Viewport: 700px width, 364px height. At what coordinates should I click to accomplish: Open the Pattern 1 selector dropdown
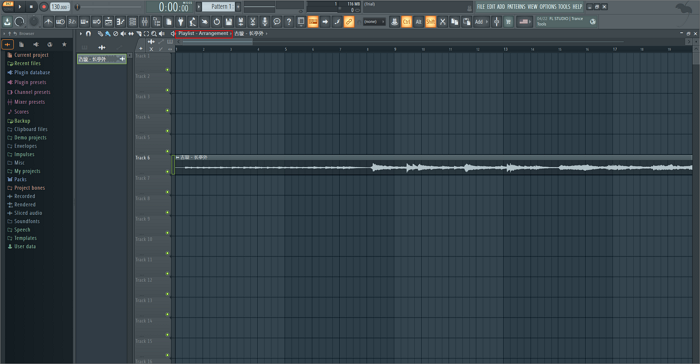point(218,7)
